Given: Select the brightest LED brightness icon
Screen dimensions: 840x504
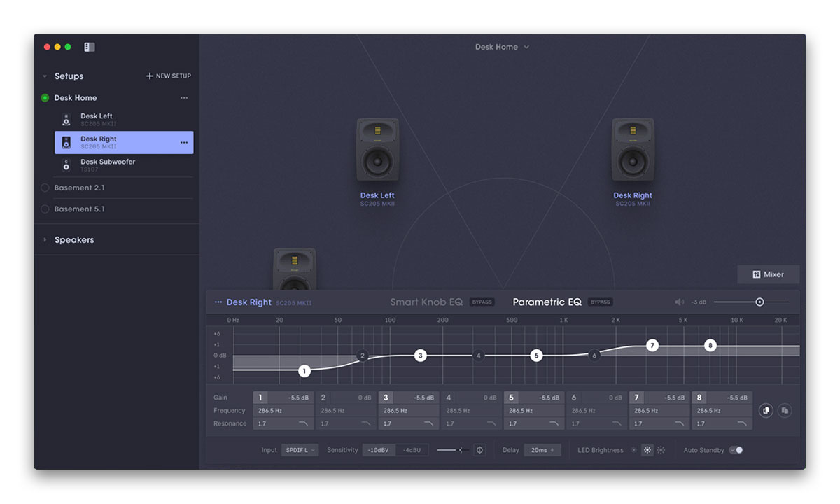Looking at the screenshot, I should pos(661,450).
